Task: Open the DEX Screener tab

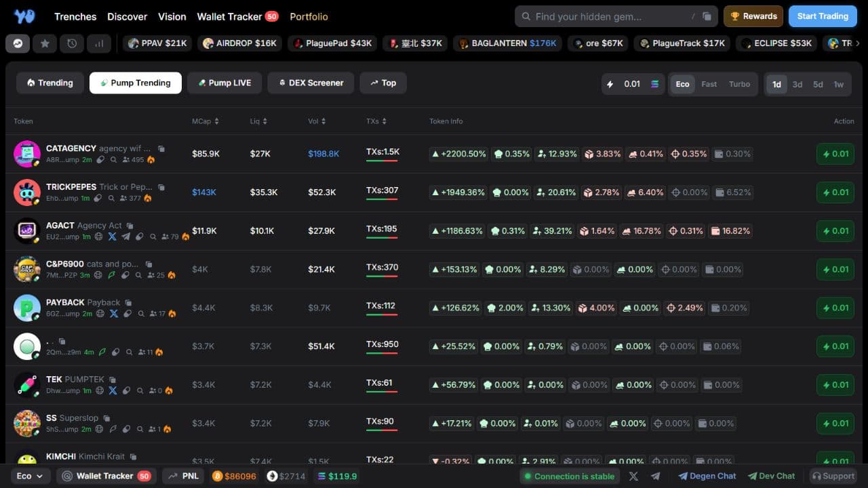Action: point(311,83)
